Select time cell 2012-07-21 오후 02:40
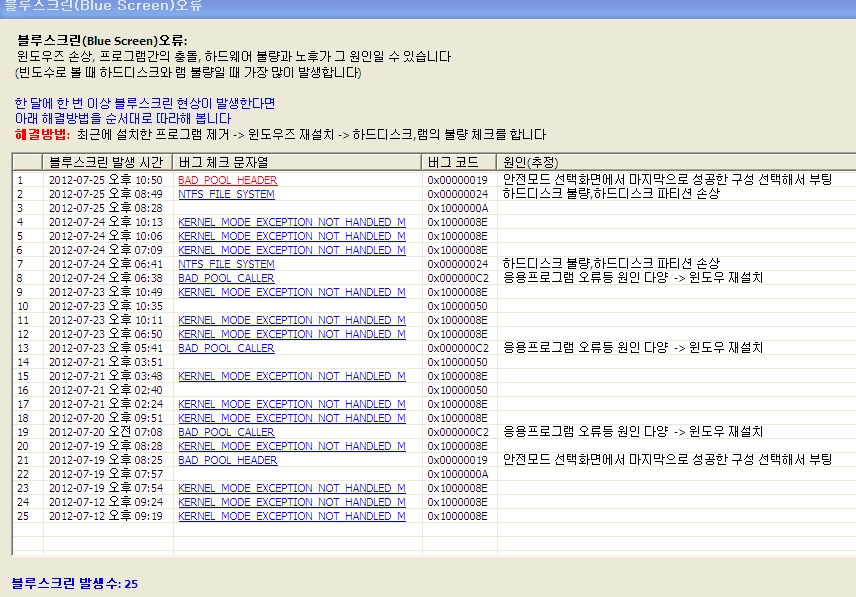The height and width of the screenshot is (597, 856). [106, 390]
